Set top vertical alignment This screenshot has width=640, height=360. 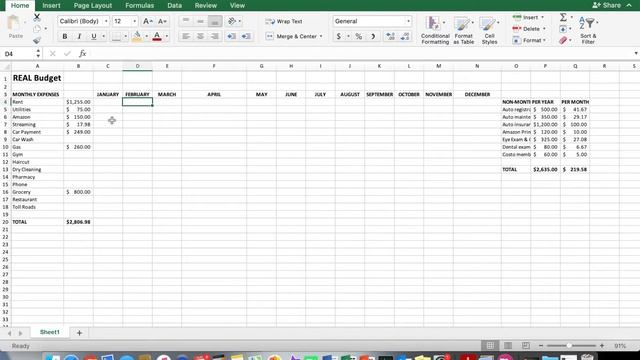[186, 21]
